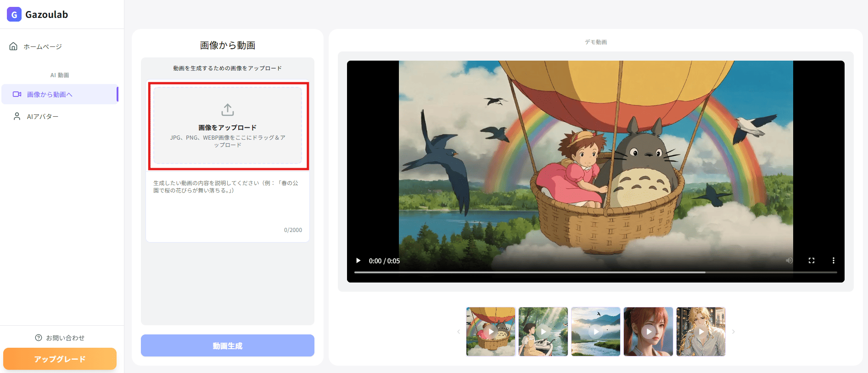Click the 動画生成 generate button
Image resolution: width=868 pixels, height=373 pixels.
tap(228, 345)
